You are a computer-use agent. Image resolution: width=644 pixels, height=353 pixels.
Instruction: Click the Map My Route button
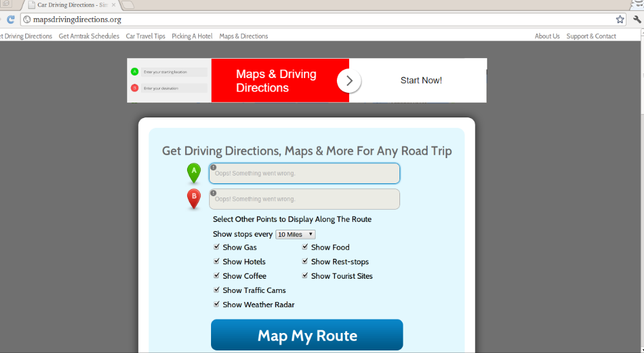tap(307, 335)
